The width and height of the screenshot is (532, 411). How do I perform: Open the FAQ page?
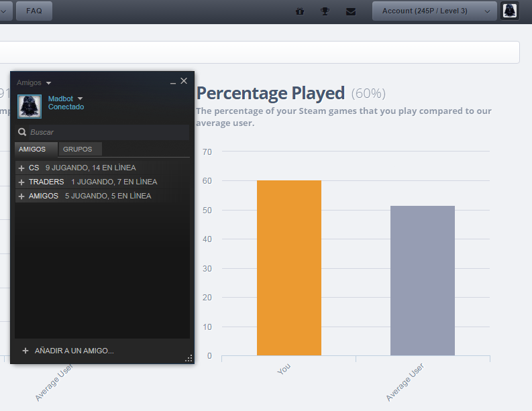(34, 11)
